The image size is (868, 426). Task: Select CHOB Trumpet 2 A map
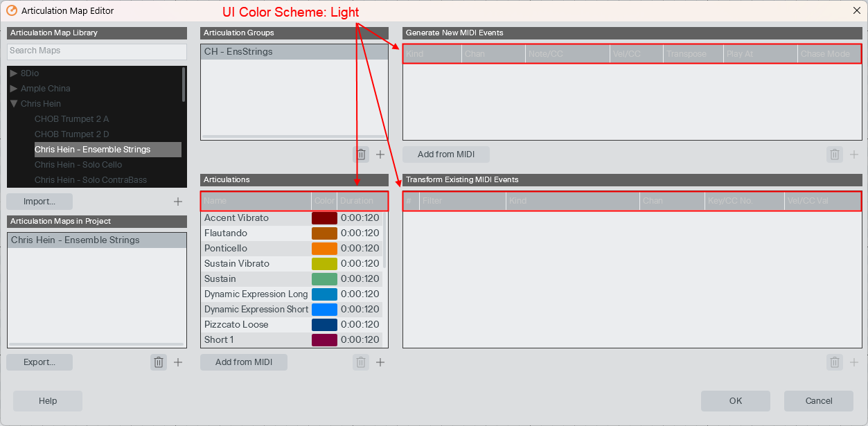(x=72, y=118)
